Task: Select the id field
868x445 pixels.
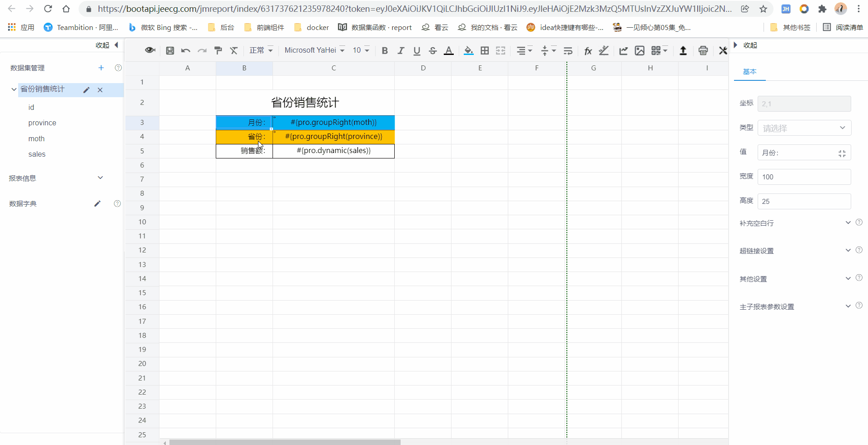Action: tap(31, 107)
